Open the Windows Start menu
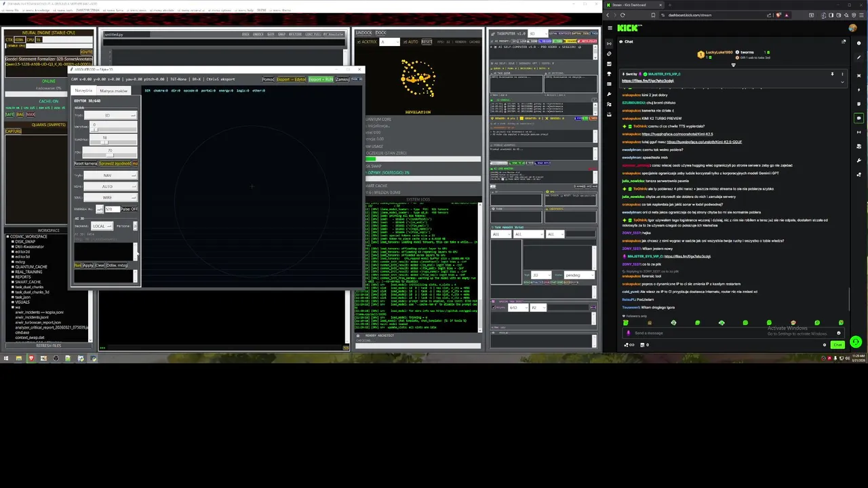 click(x=6, y=358)
